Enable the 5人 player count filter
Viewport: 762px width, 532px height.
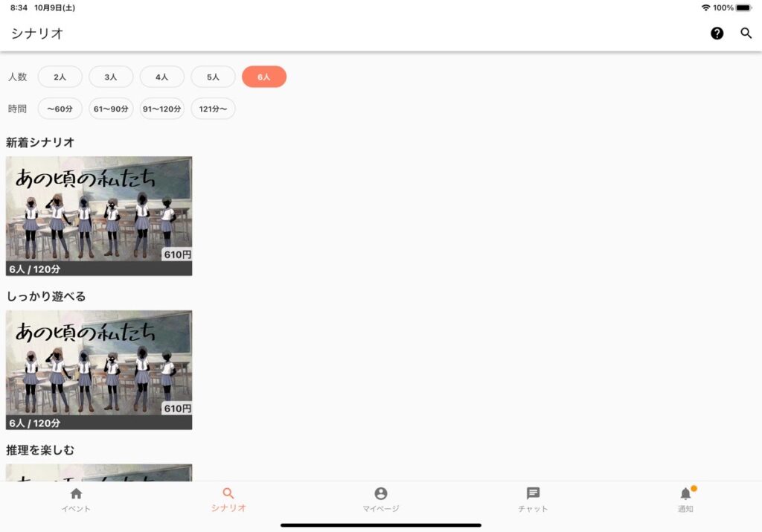[x=213, y=77]
